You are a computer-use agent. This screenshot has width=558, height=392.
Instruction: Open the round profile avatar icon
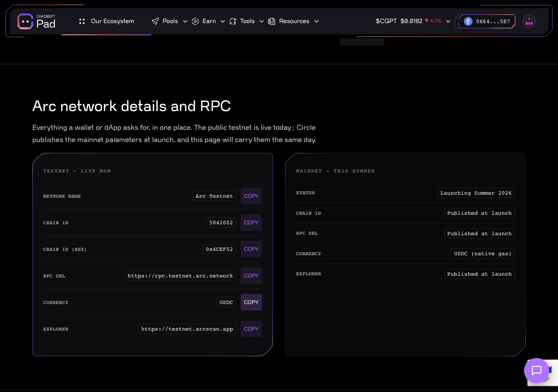[529, 21]
